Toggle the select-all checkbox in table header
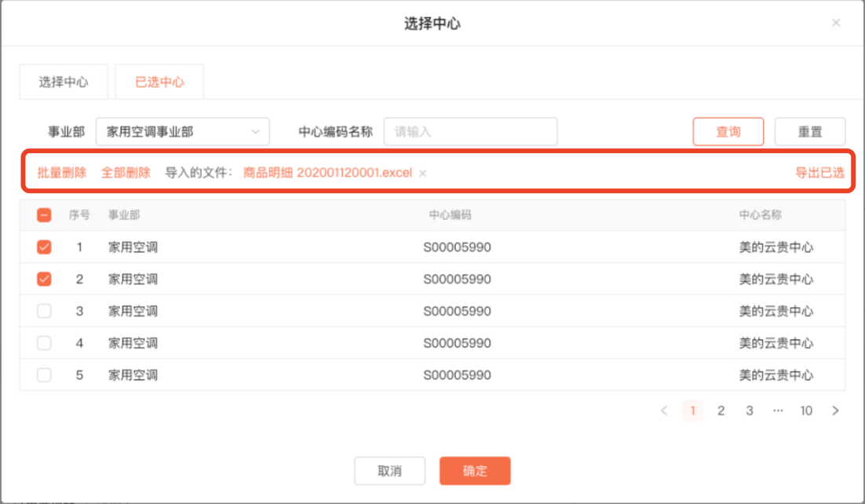 (x=44, y=215)
